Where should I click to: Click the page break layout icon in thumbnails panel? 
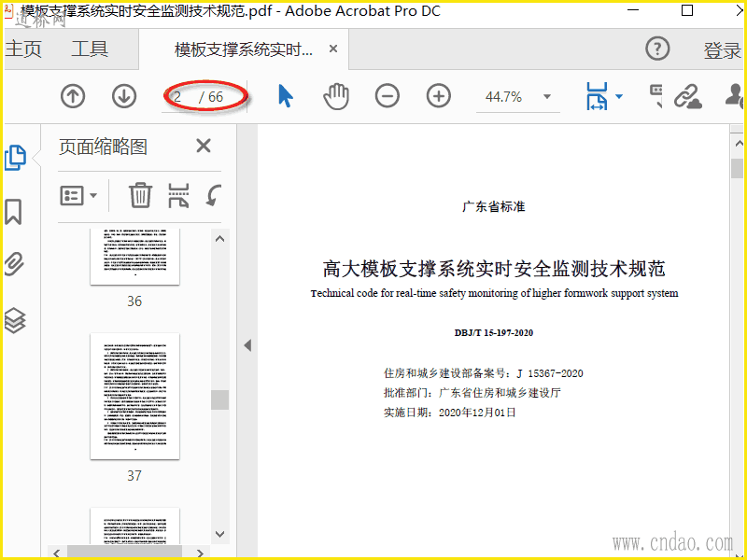pos(178,196)
